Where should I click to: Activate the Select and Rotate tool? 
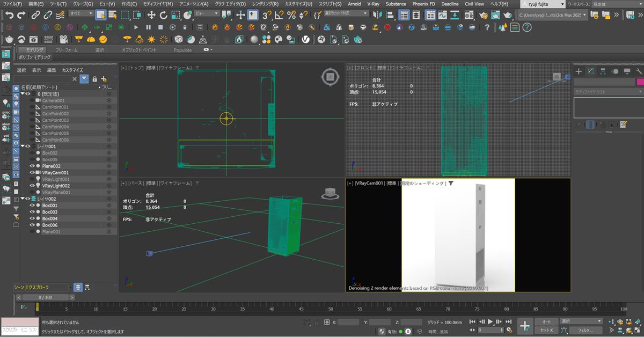pos(164,15)
